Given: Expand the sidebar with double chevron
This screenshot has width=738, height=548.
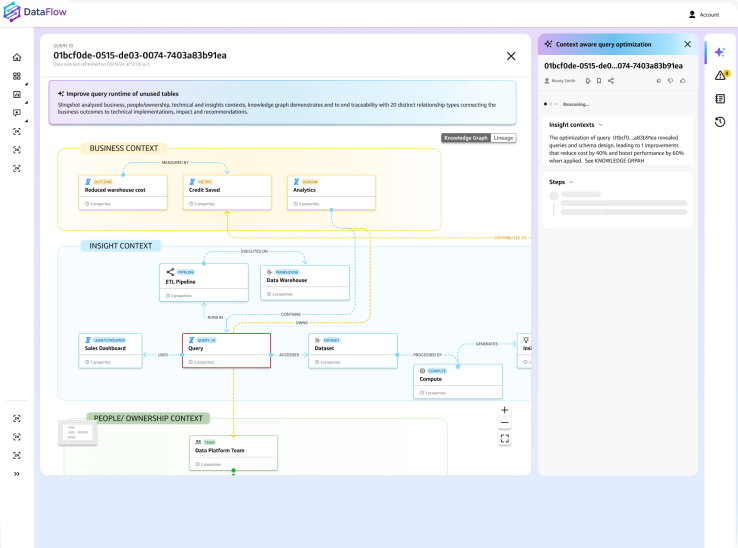Looking at the screenshot, I should (x=17, y=474).
